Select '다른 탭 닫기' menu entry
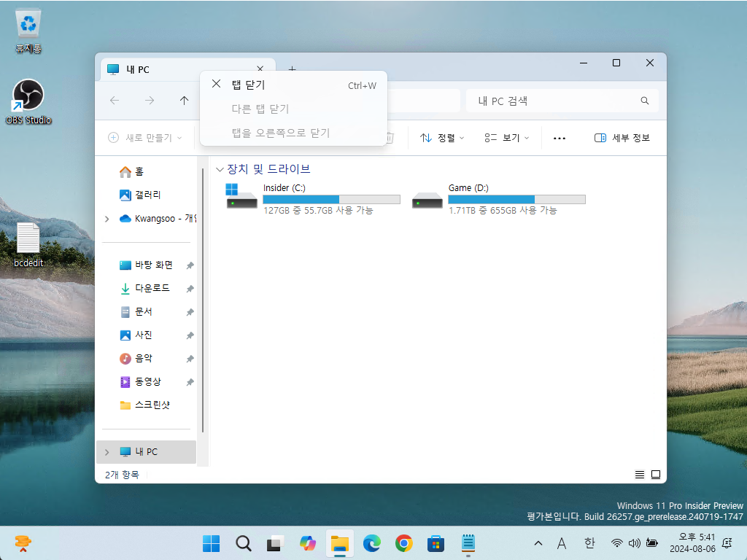This screenshot has width=747, height=560. click(293, 109)
